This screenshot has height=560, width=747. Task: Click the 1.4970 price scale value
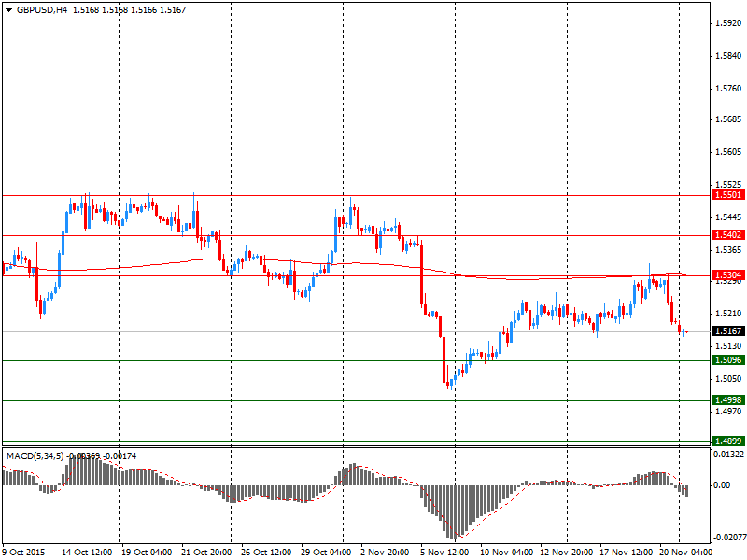729,411
